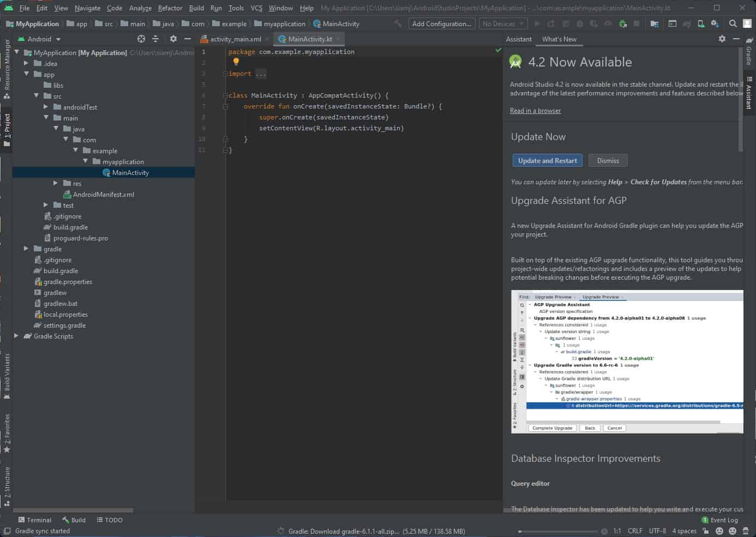This screenshot has width=756, height=537.
Task: Open the Read in a browser link
Action: coord(535,110)
